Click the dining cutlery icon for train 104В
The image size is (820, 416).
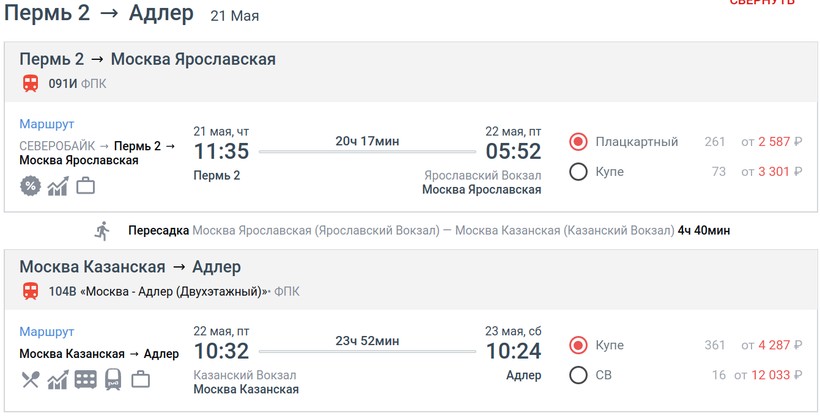point(30,380)
